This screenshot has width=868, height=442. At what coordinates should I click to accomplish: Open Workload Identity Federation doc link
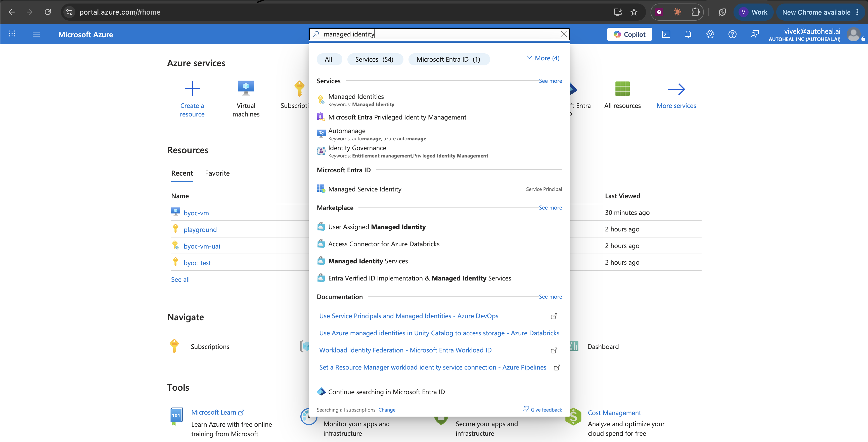coord(405,350)
